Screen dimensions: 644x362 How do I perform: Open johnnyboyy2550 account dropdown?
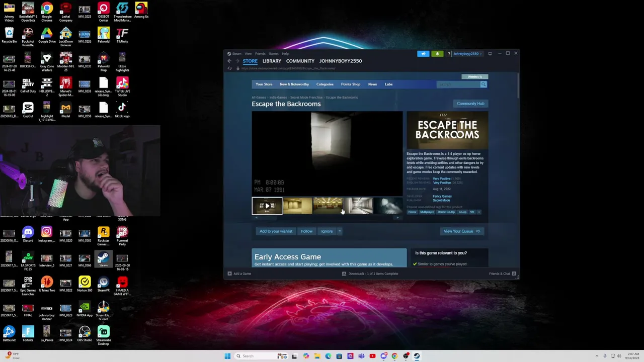(x=467, y=54)
